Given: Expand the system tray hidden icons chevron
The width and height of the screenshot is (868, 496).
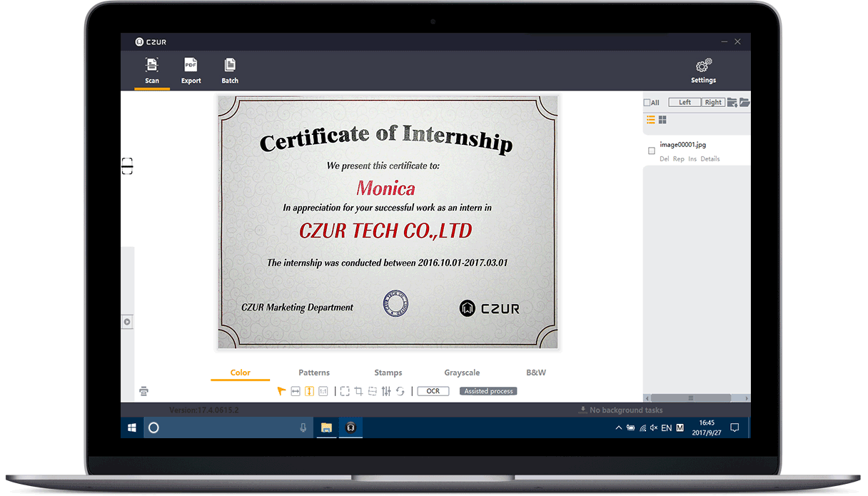Looking at the screenshot, I should (618, 428).
